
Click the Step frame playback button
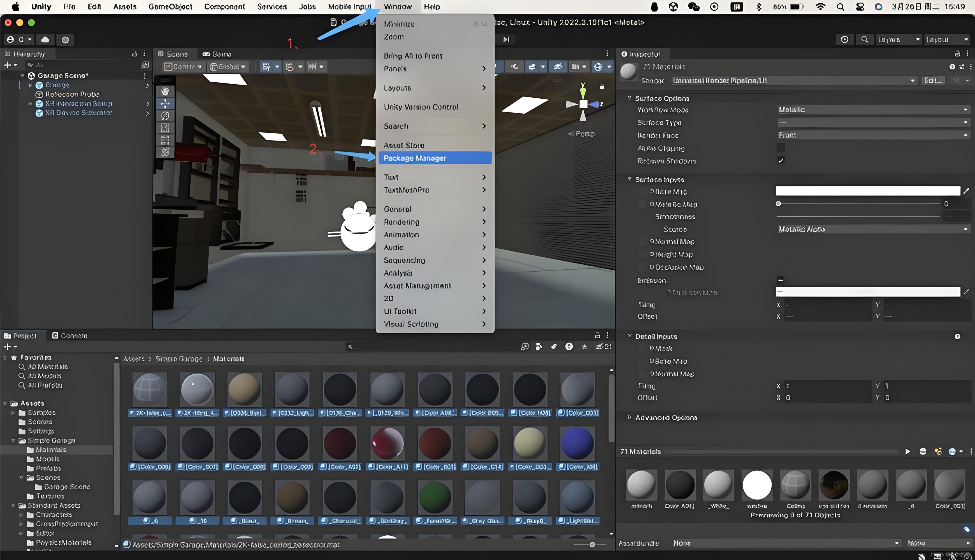point(506,39)
